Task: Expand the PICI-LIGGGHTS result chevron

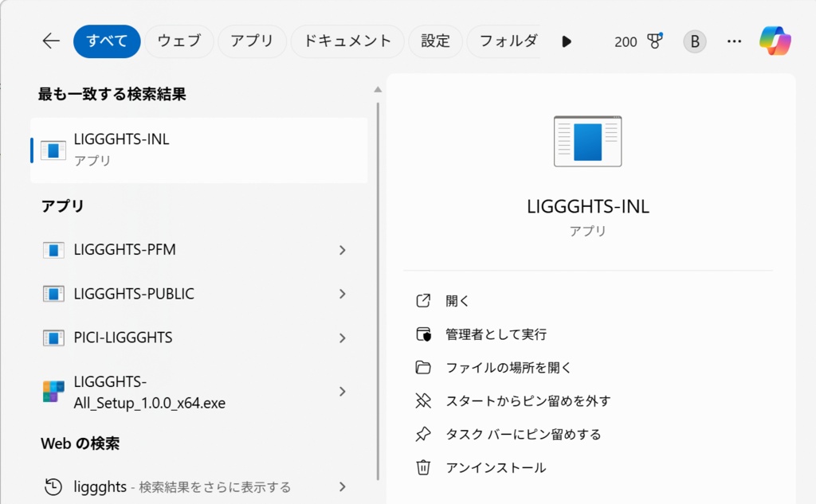Action: 343,337
